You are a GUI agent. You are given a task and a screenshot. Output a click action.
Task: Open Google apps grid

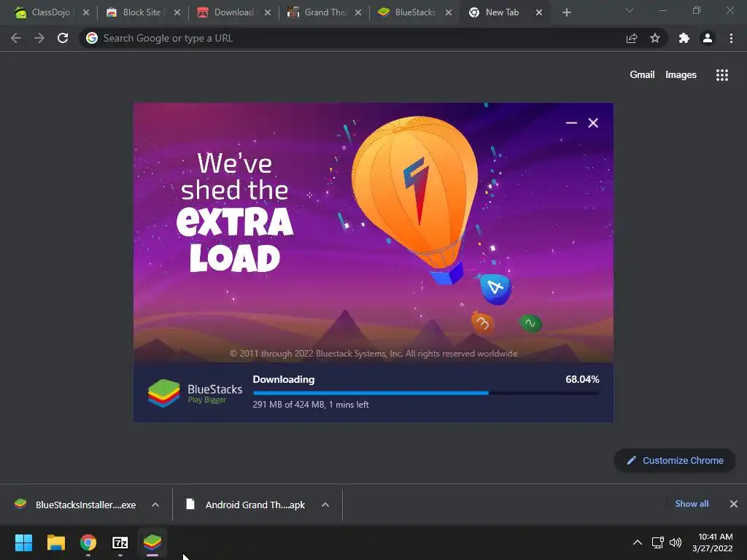[x=721, y=75]
